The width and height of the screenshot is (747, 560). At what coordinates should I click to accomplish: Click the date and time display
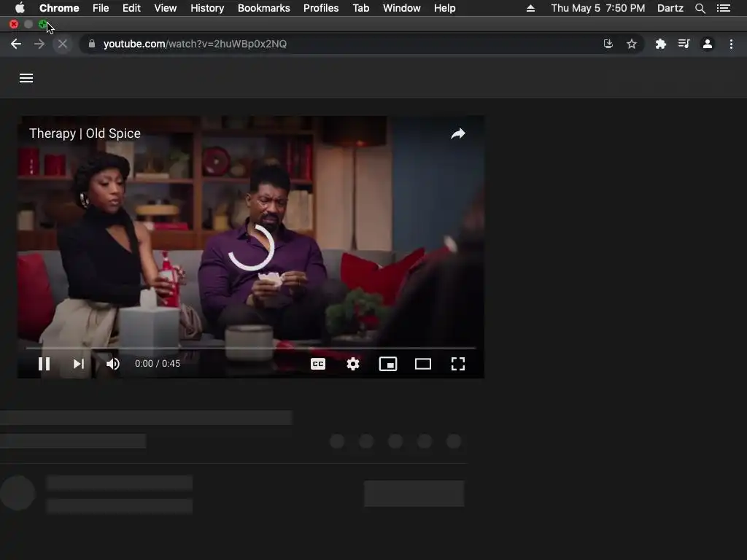click(598, 8)
